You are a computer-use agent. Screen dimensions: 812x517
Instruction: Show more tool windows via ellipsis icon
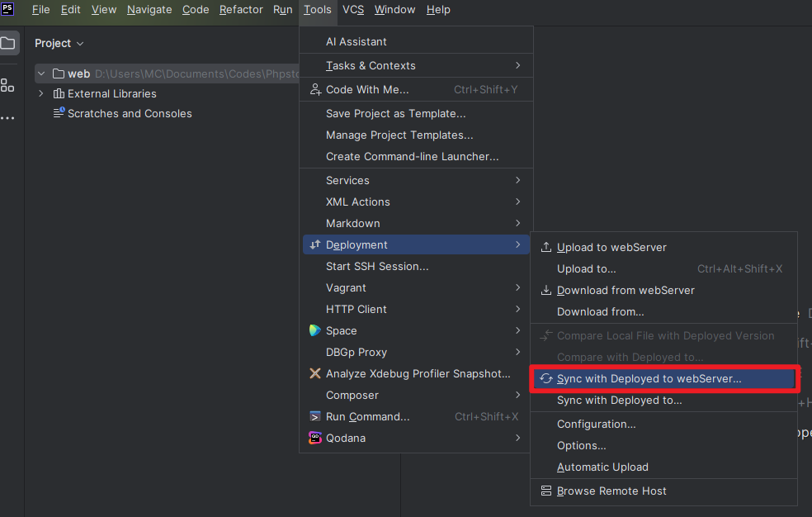[x=7, y=118]
